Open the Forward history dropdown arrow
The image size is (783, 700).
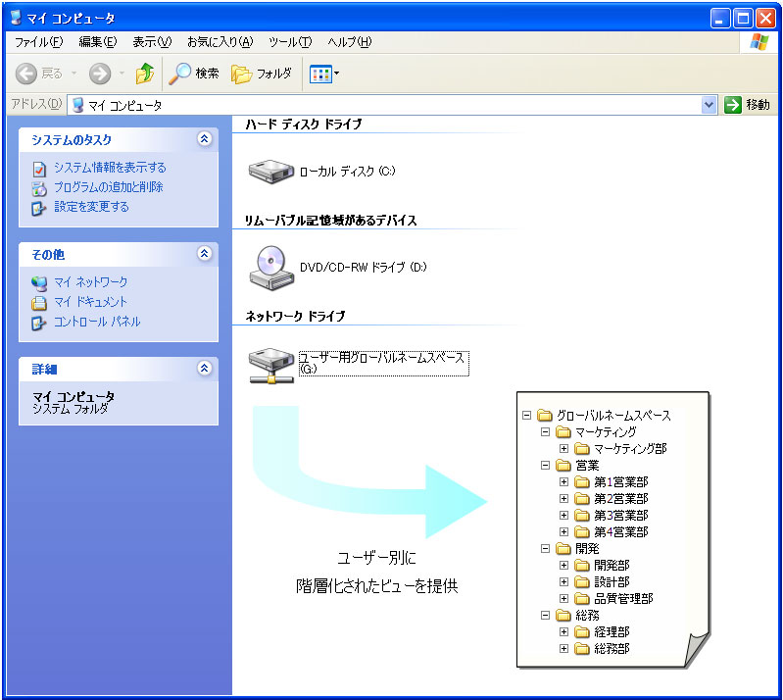122,74
